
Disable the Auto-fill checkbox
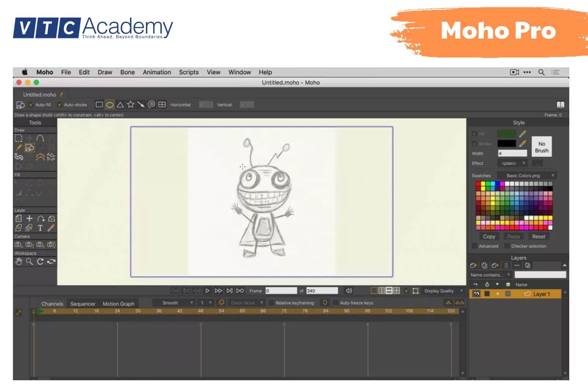coord(31,104)
